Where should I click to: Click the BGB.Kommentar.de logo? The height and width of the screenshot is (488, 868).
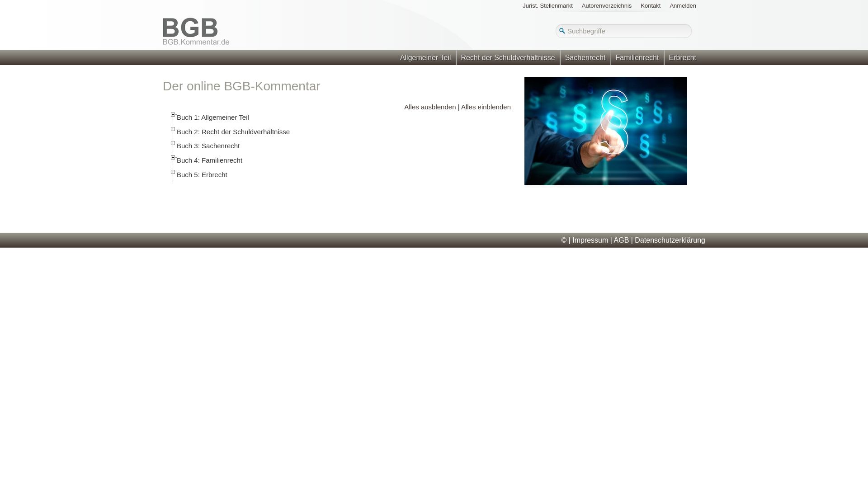[196, 32]
